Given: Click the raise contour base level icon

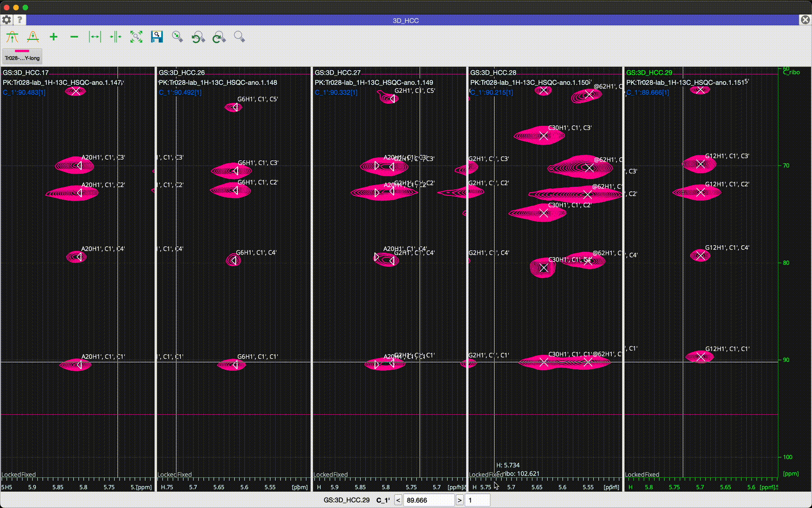Looking at the screenshot, I should click(x=12, y=37).
